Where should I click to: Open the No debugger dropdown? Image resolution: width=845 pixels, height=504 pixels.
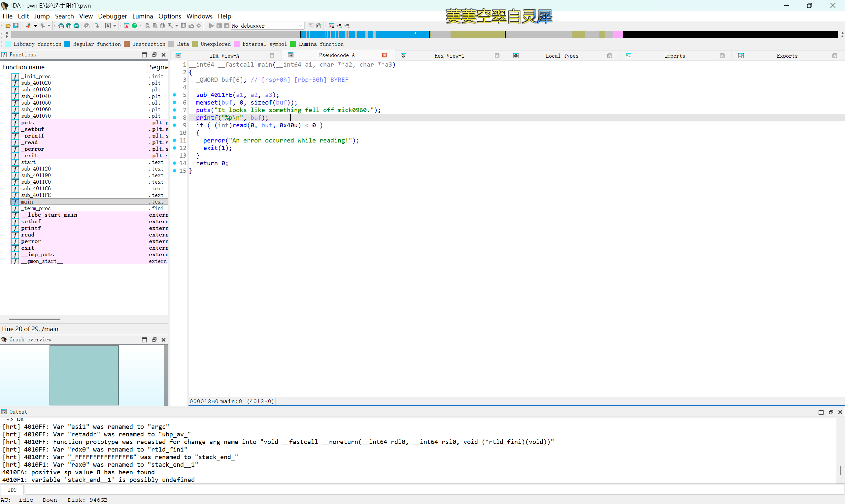coord(300,25)
